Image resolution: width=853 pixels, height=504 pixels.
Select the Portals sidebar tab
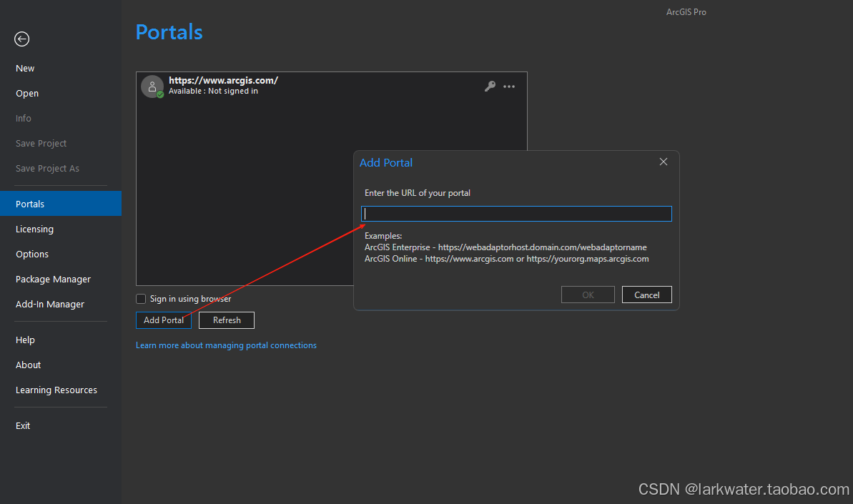coord(60,203)
